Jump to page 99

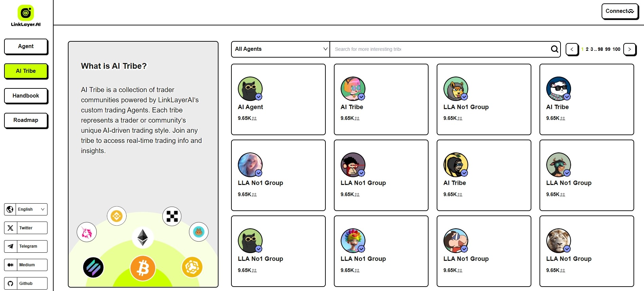click(x=608, y=49)
